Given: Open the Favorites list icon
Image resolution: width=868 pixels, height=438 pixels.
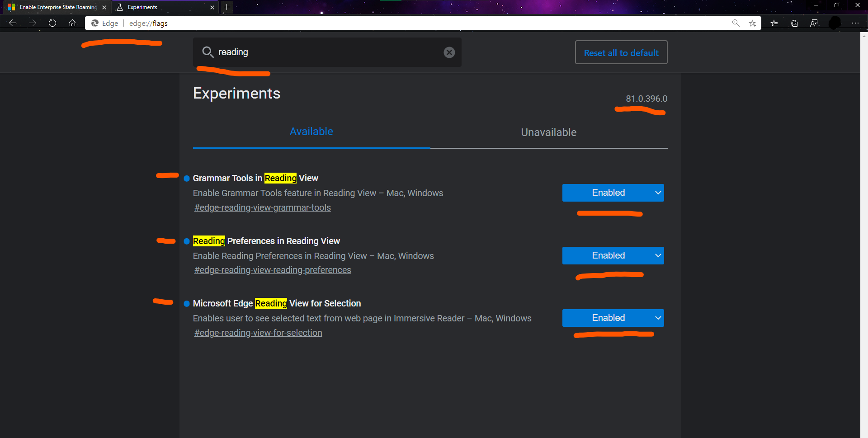Looking at the screenshot, I should point(774,23).
